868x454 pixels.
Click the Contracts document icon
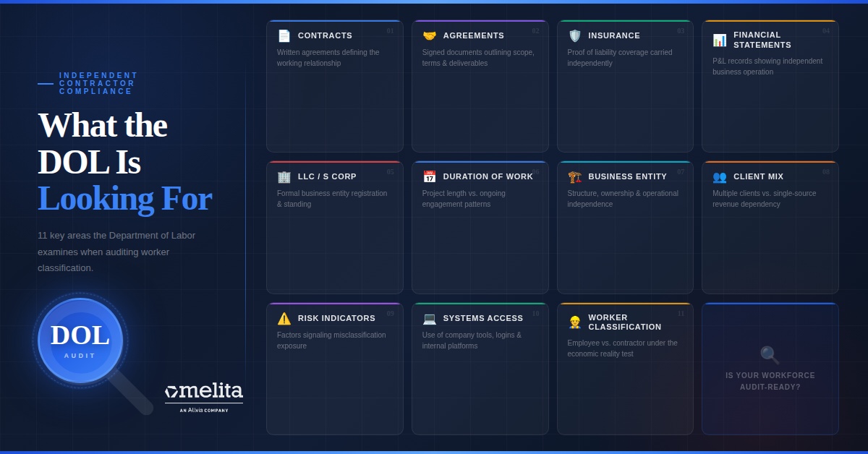click(284, 35)
